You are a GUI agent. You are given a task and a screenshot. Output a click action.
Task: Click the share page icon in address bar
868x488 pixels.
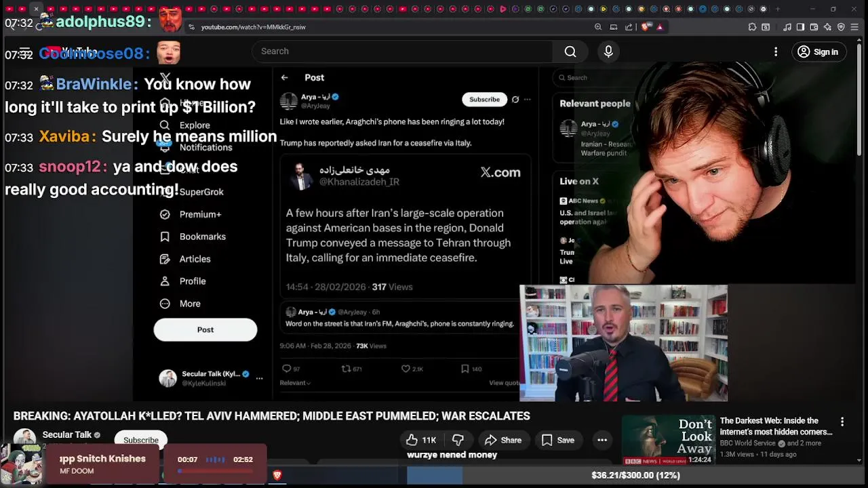click(629, 27)
